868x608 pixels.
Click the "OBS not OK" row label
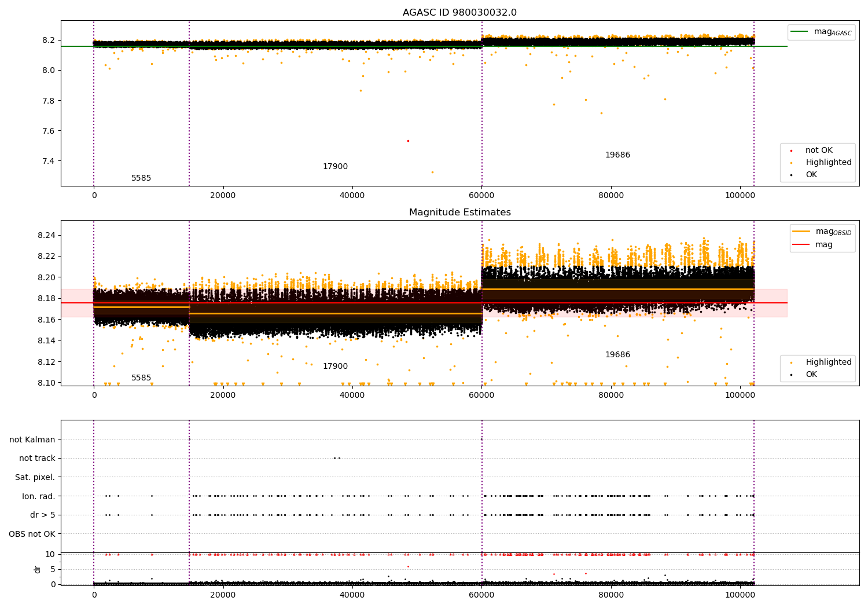tap(32, 534)
